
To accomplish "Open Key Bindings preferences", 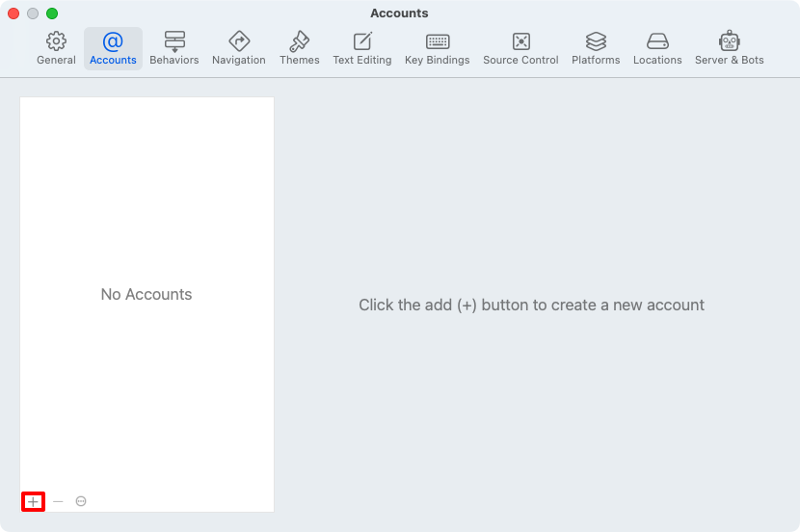I will (x=438, y=48).
